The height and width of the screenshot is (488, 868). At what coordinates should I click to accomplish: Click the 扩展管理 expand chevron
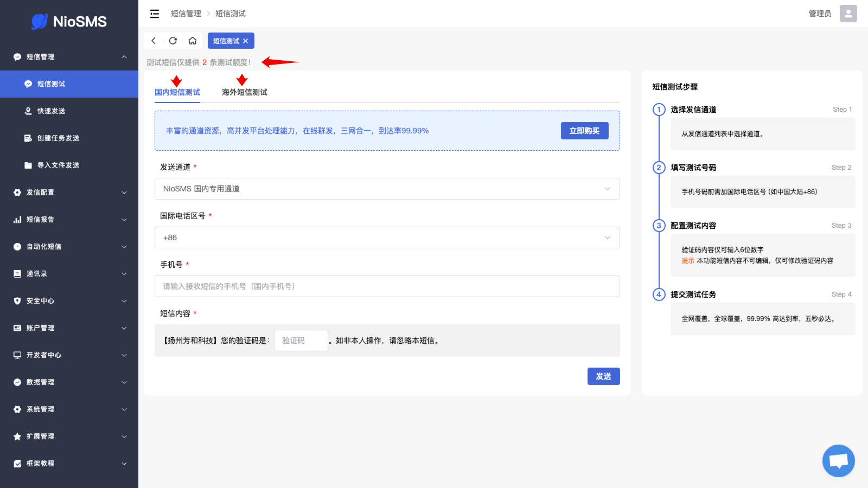point(124,436)
